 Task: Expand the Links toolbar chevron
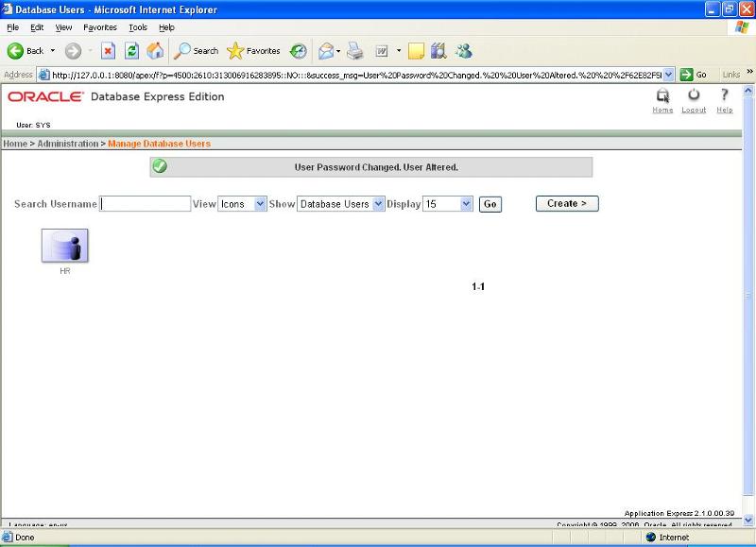coord(749,72)
